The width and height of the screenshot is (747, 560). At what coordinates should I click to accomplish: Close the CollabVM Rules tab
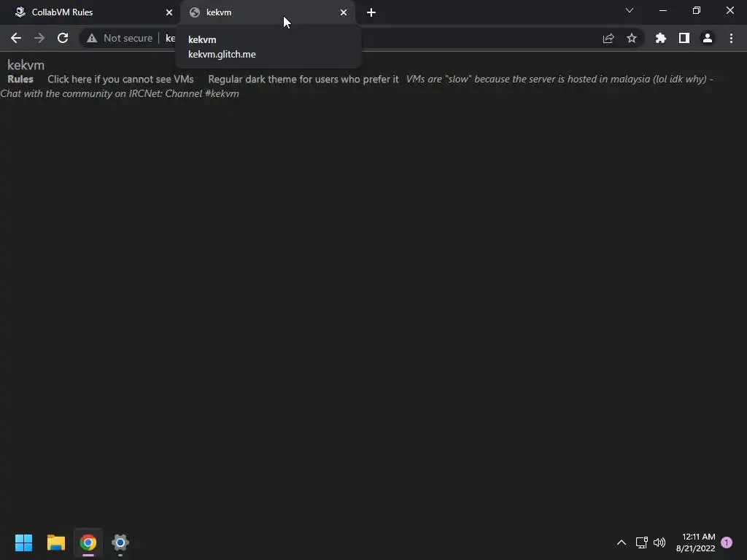(169, 12)
